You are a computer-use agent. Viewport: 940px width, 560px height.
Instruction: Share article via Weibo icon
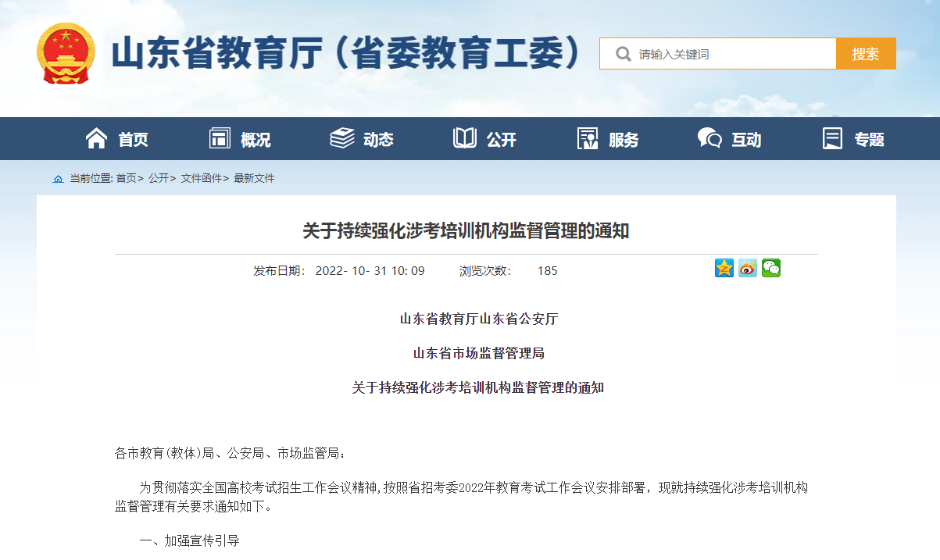pyautogui.click(x=748, y=268)
